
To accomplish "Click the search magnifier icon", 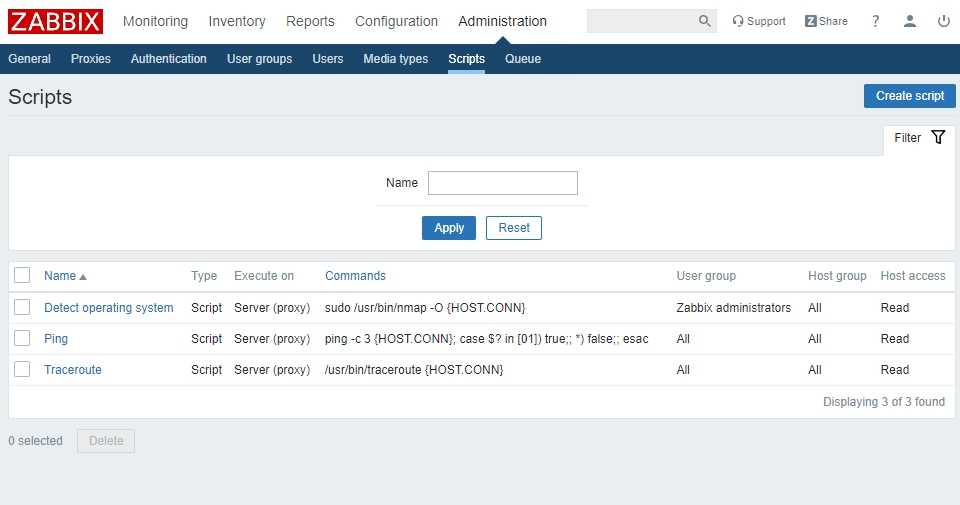I will [705, 21].
